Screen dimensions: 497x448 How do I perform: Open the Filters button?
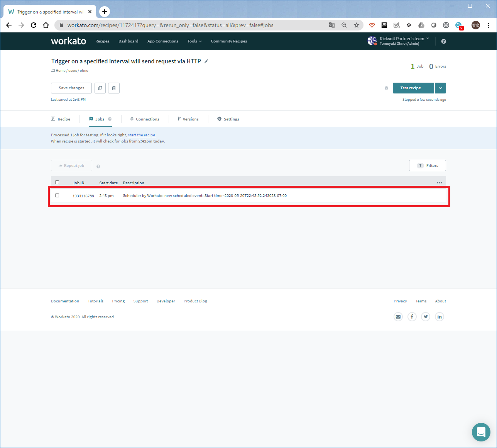tap(428, 166)
